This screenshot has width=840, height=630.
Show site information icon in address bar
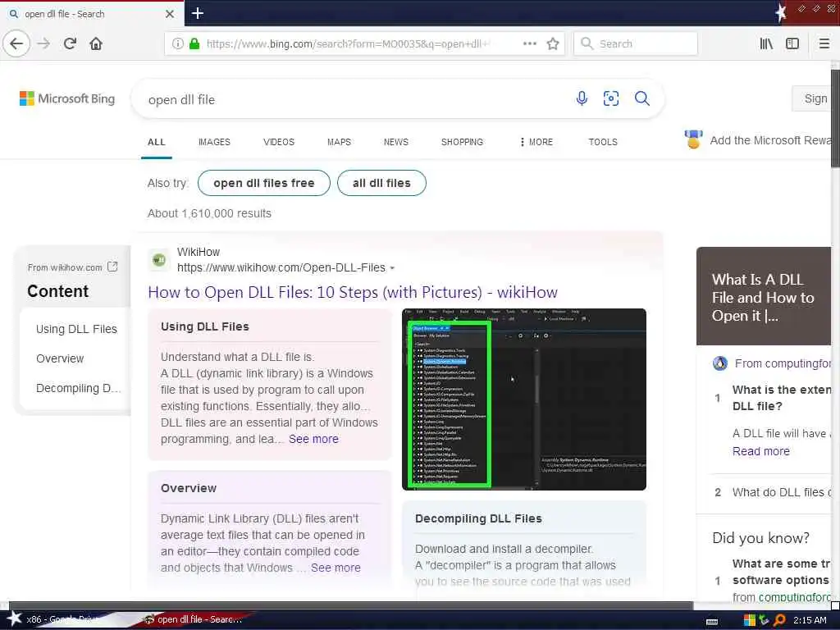pos(177,43)
